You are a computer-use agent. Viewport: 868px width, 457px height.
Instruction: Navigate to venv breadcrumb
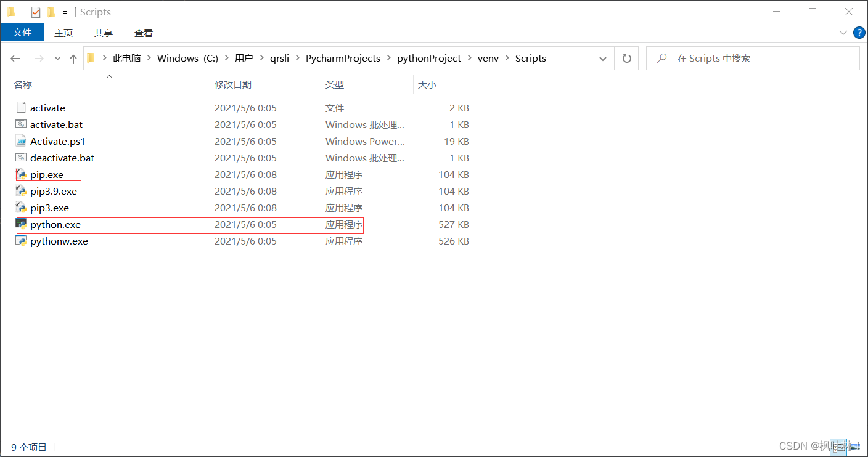click(x=488, y=59)
